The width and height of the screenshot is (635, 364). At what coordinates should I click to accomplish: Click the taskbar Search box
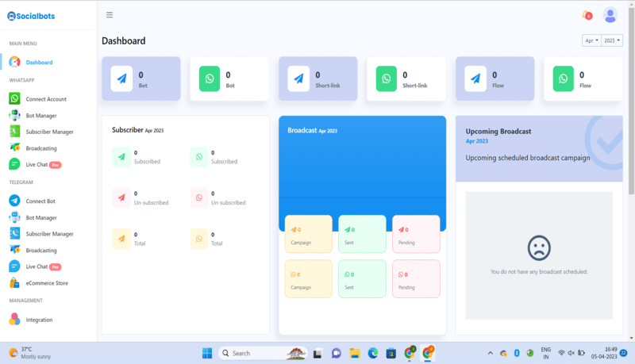tap(263, 353)
